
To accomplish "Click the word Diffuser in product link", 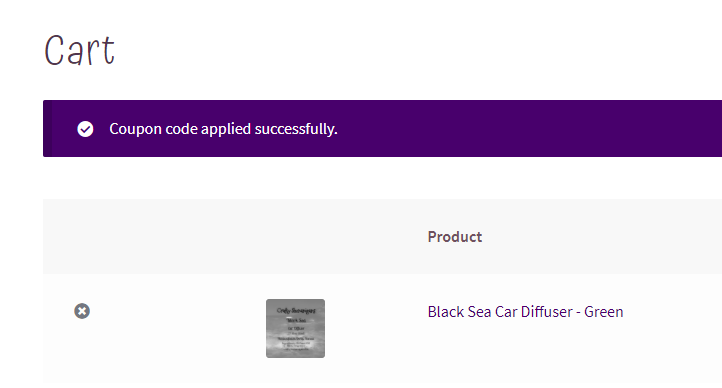I will [547, 312].
